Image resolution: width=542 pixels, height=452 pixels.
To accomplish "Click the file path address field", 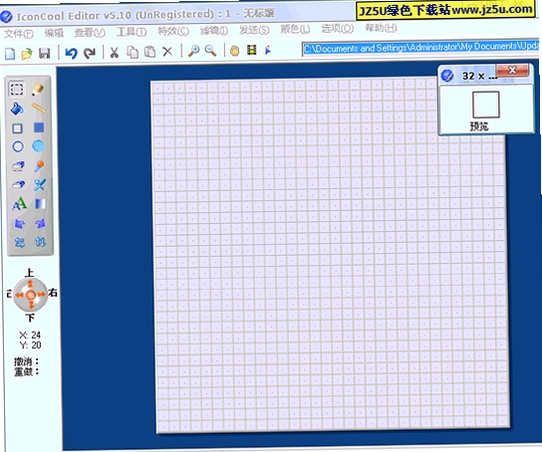I will [421, 48].
